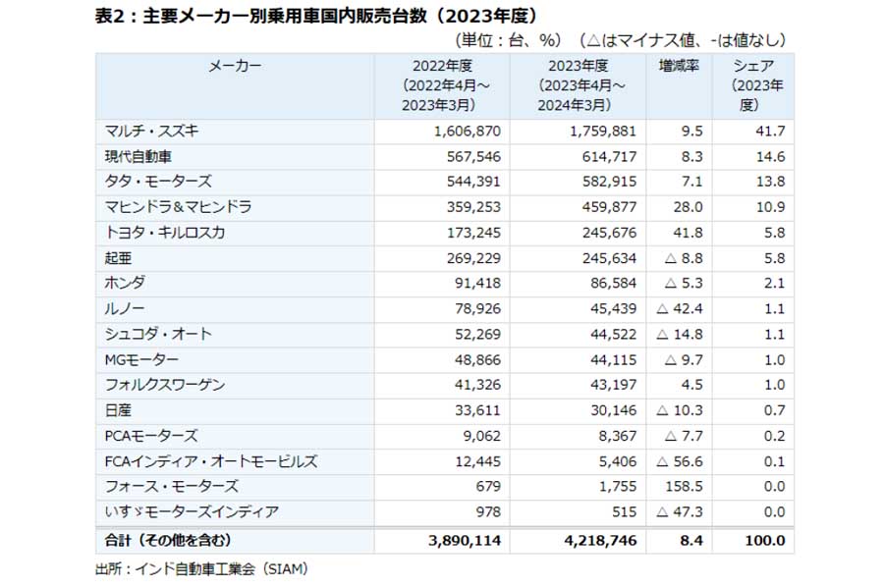Select the value 45,439
Image resolution: width=884 pixels, height=588 pixels.
click(613, 308)
